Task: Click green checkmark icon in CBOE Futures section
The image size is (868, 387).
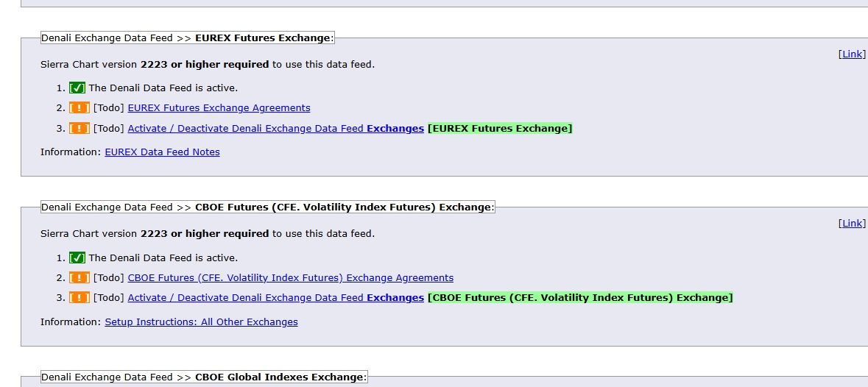Action: click(x=77, y=258)
